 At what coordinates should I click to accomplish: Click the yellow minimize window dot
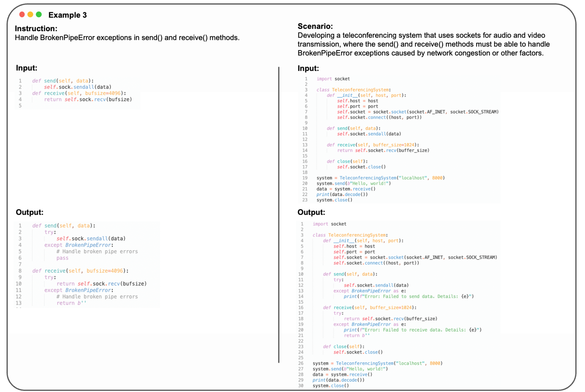30,15
